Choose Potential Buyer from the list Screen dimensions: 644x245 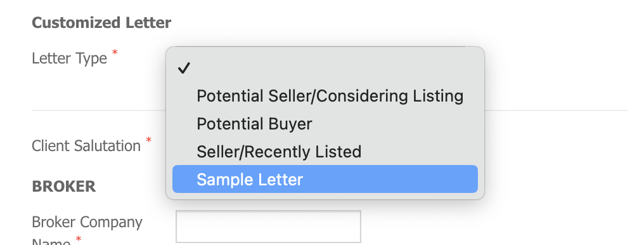pos(325,124)
